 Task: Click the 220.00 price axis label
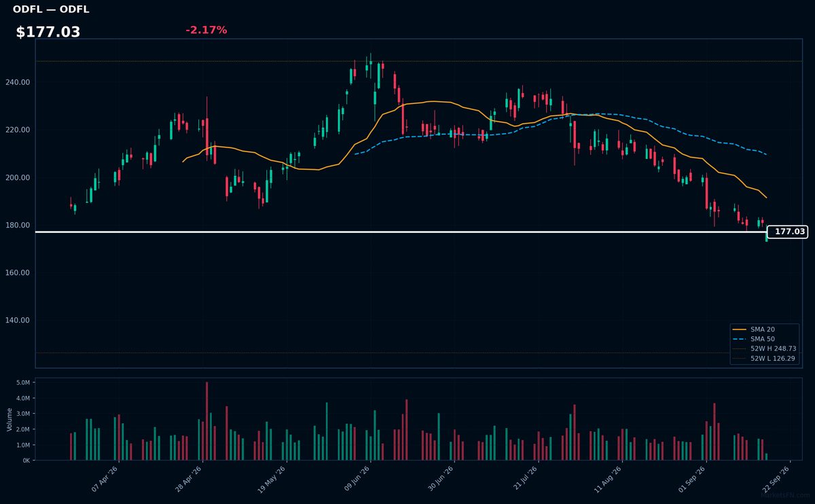[18, 130]
